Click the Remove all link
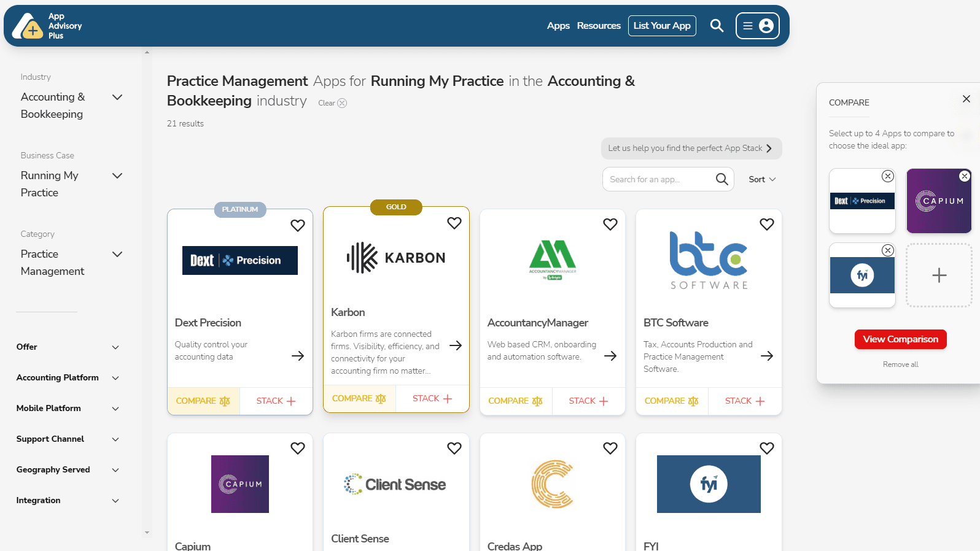 (x=900, y=364)
